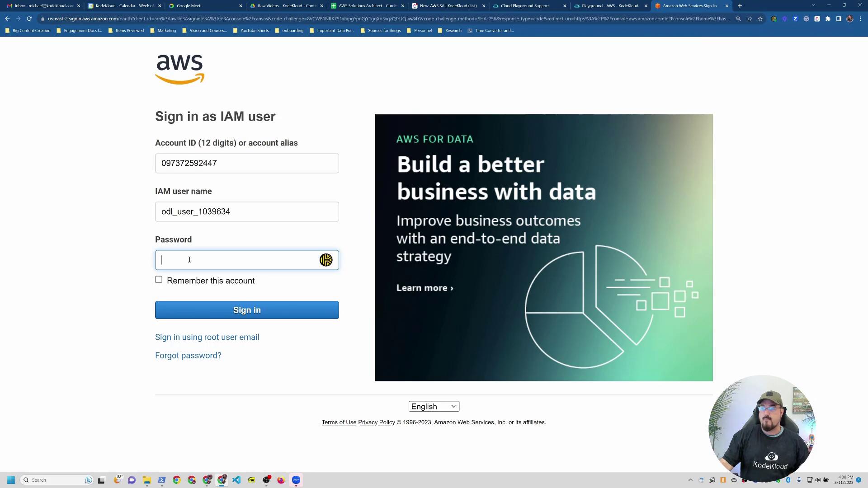
Task: Open the Chrome side panel icon
Action: coord(839,19)
